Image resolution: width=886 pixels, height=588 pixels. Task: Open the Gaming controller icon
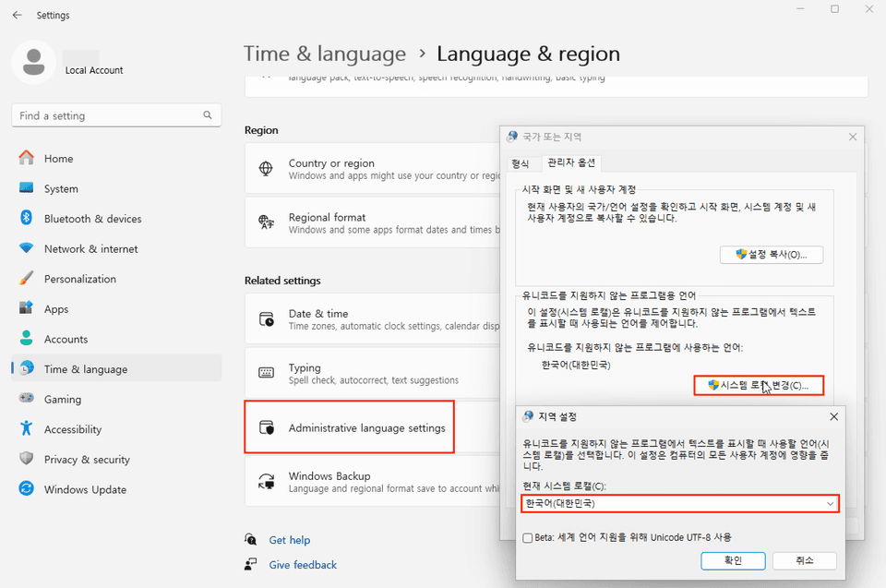27,400
